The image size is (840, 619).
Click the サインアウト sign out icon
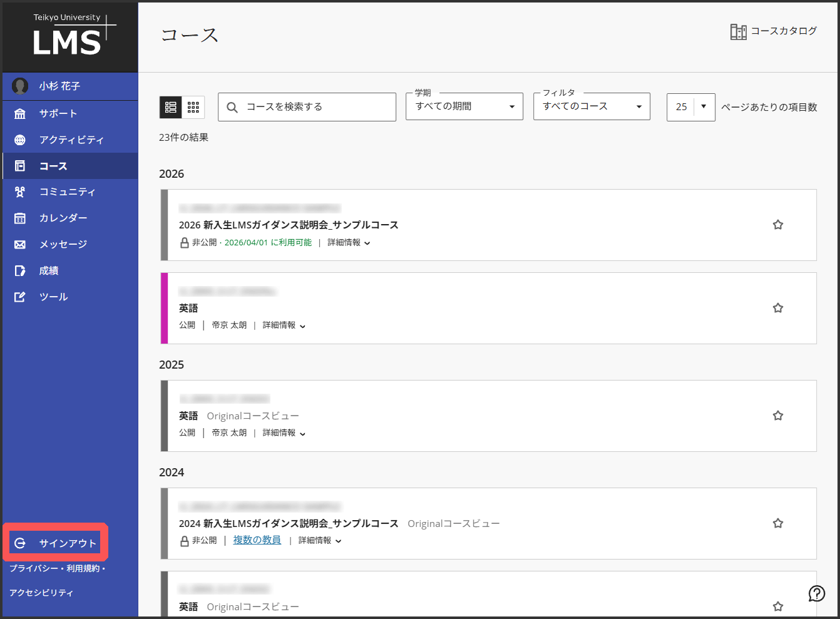pyautogui.click(x=20, y=543)
